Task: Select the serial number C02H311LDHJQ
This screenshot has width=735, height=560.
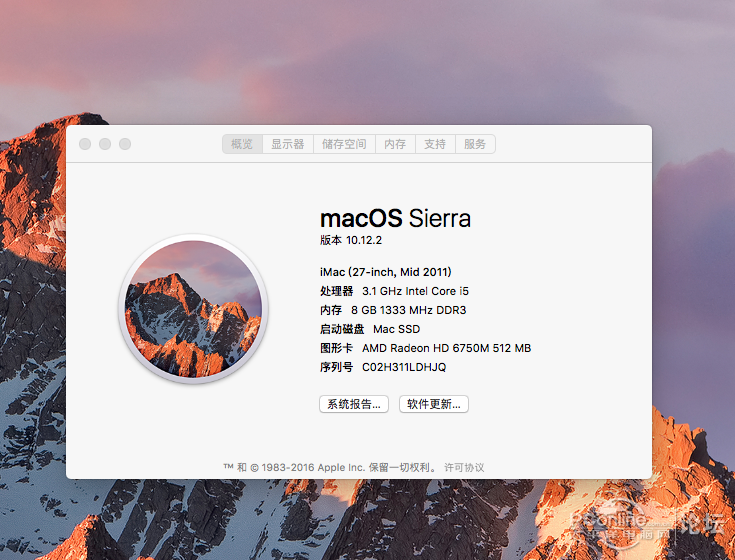Action: (404, 367)
